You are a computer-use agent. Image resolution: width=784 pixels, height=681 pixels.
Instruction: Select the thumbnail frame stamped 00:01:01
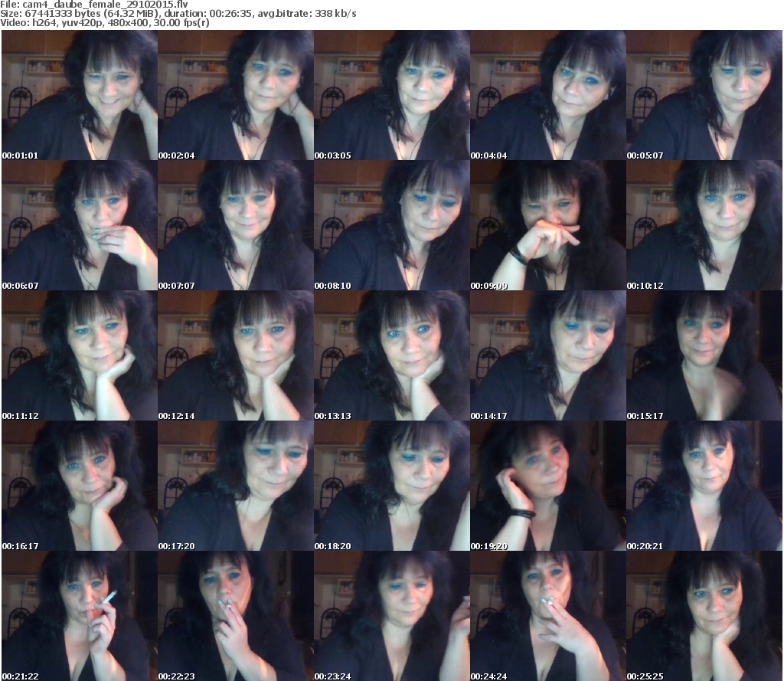click(x=80, y=95)
